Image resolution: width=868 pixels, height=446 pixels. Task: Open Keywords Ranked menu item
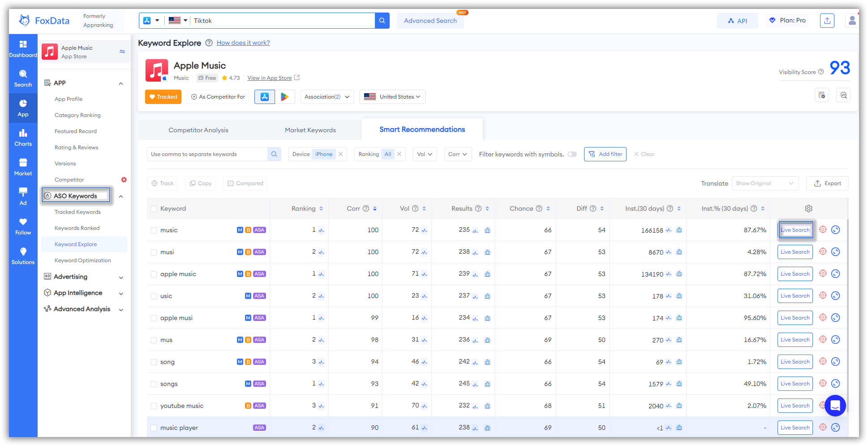tap(77, 228)
